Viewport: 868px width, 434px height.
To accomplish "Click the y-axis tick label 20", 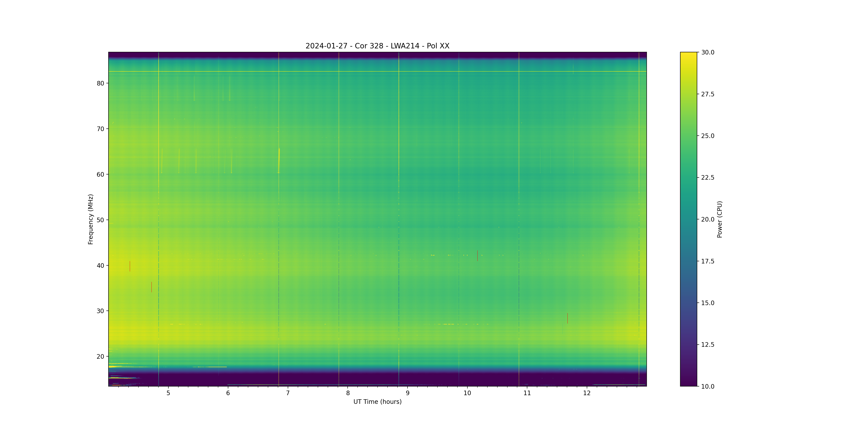I will point(100,357).
